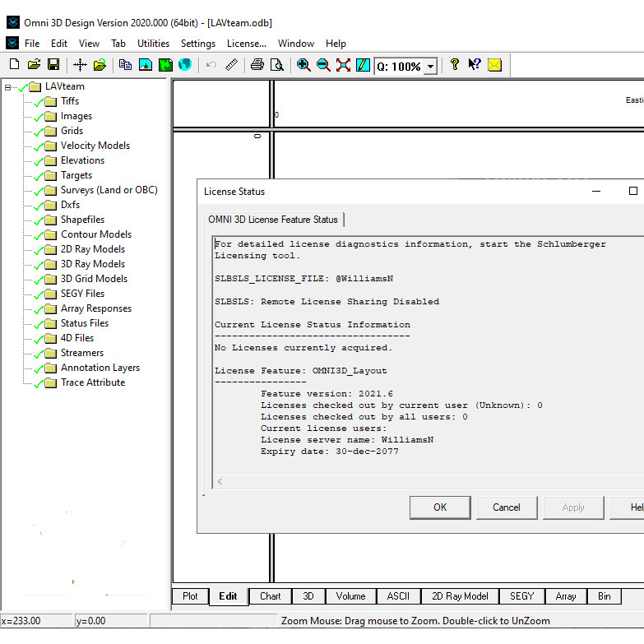Select Surveys (Land or OBC) tree folder
The width and height of the screenshot is (644, 644).
click(109, 190)
